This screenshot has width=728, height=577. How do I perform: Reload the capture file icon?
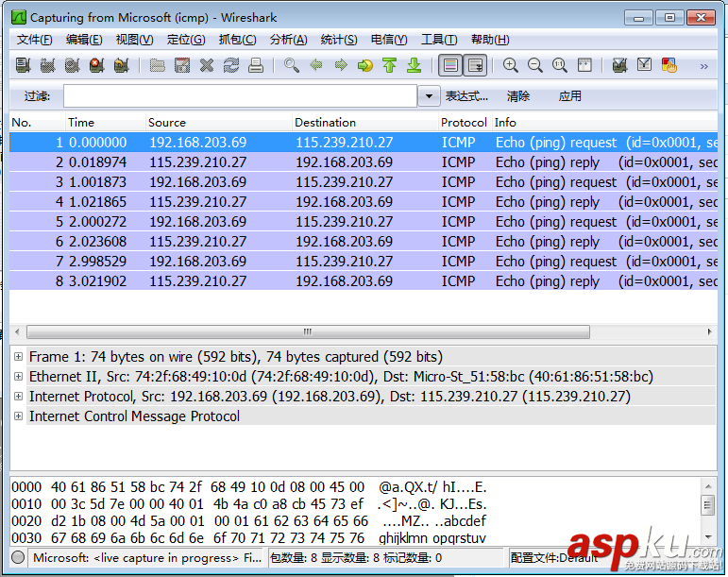click(231, 65)
